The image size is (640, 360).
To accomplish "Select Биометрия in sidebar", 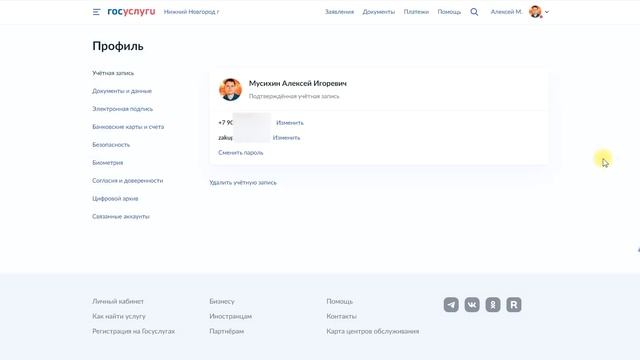I will pyautogui.click(x=108, y=163).
